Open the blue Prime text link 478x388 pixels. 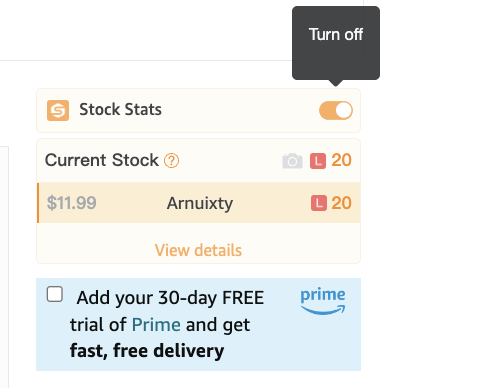coord(156,324)
